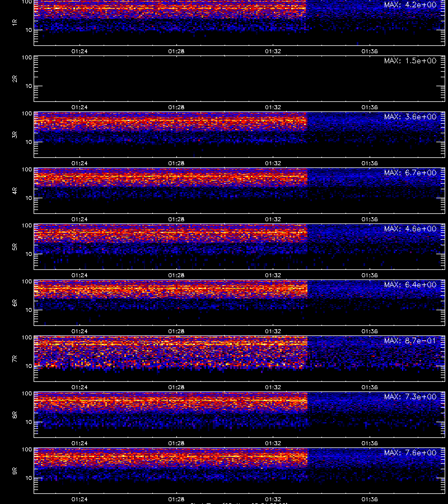Click the 1R panel axis label
The height and width of the screenshot is (504, 448).
tap(15, 22)
